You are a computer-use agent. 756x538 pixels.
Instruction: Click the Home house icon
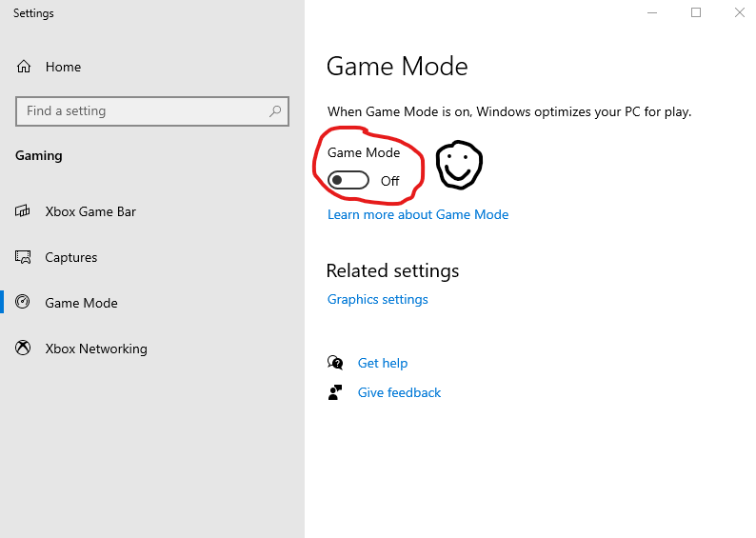pyautogui.click(x=24, y=67)
